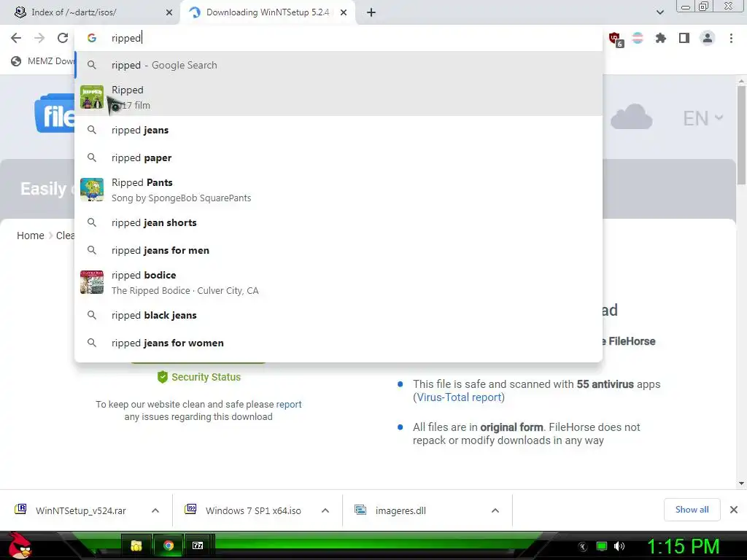The height and width of the screenshot is (560, 747).
Task: Open the new tab plus button
Action: tap(371, 12)
